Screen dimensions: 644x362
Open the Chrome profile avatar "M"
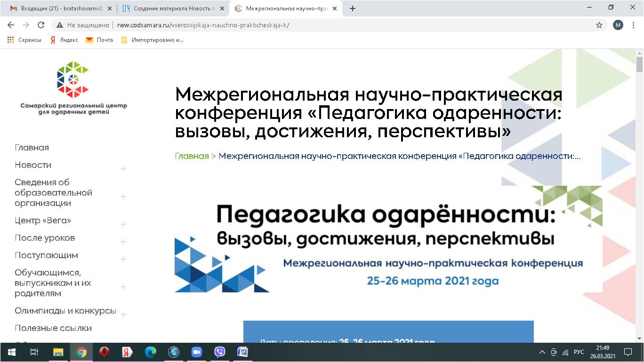pyautogui.click(x=618, y=25)
